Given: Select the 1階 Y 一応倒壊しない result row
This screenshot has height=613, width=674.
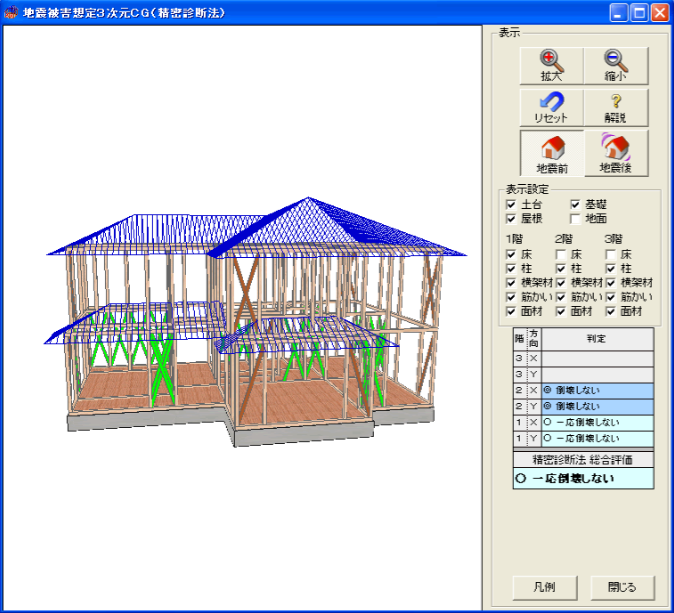Looking at the screenshot, I should (583, 438).
